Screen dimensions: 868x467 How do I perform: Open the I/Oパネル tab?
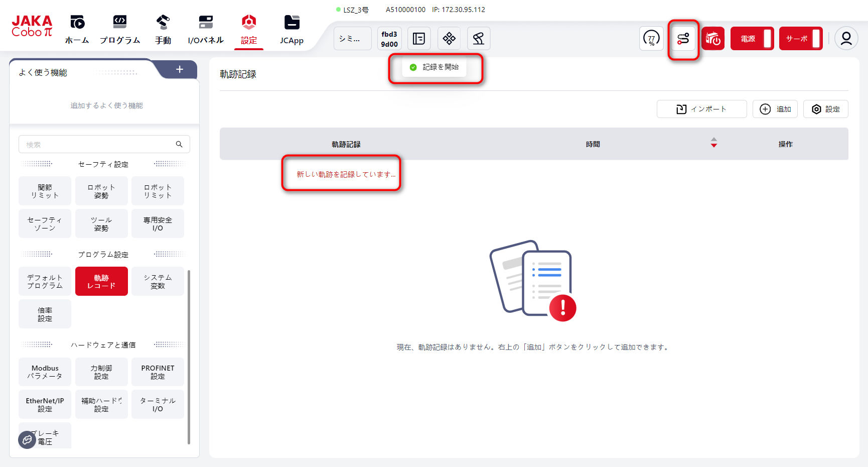pyautogui.click(x=206, y=30)
